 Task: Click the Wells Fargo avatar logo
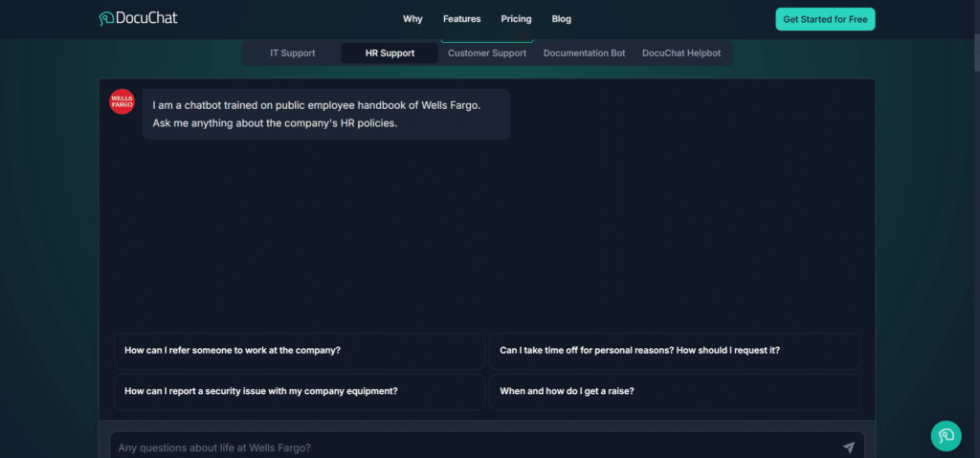(x=122, y=101)
